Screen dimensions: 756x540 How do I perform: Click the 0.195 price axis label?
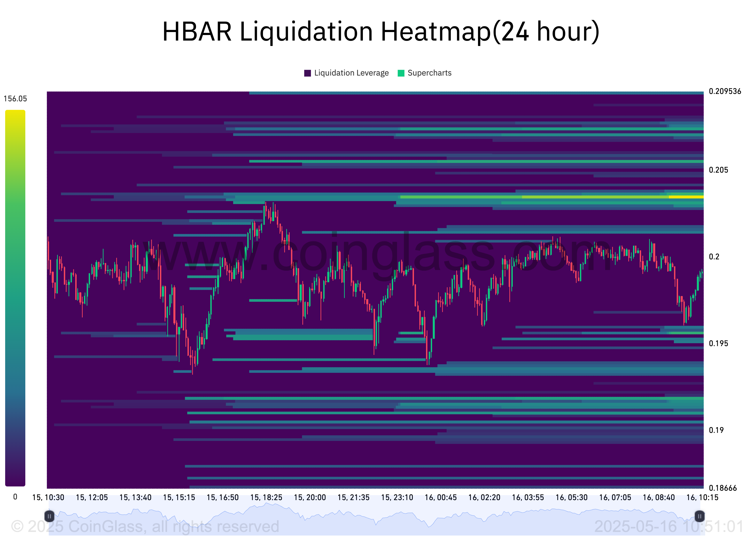click(x=718, y=343)
